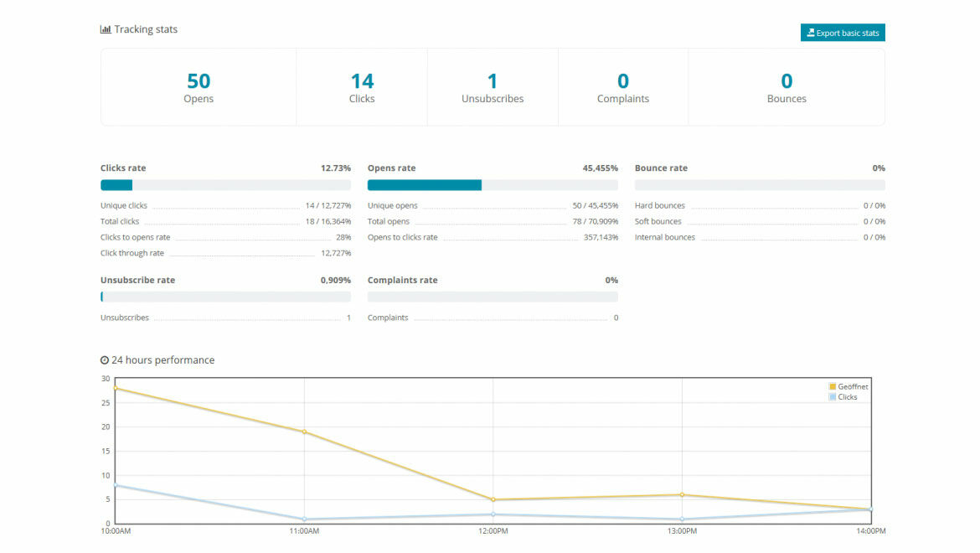
Task: Click the "45,455%" opens rate header value
Action: pyautogui.click(x=600, y=168)
